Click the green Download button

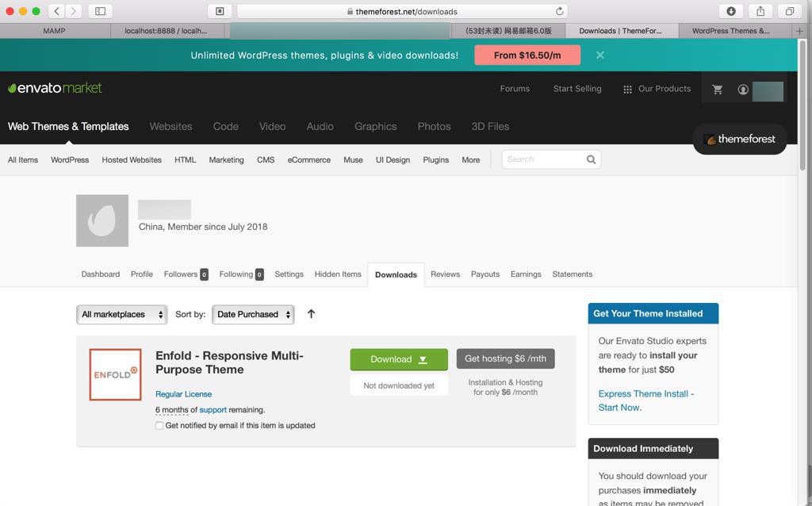coord(399,359)
